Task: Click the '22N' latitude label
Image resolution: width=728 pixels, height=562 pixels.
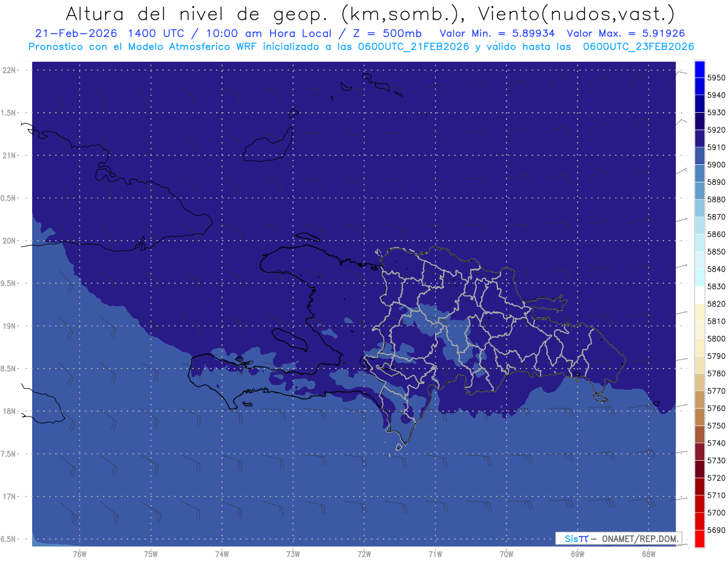Action: click(x=9, y=70)
